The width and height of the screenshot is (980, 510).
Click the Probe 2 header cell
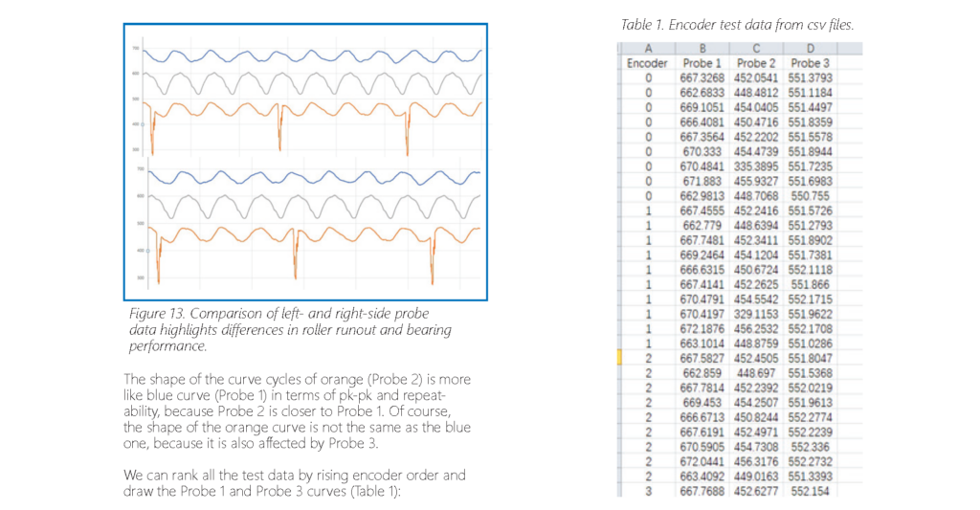pyautogui.click(x=756, y=63)
